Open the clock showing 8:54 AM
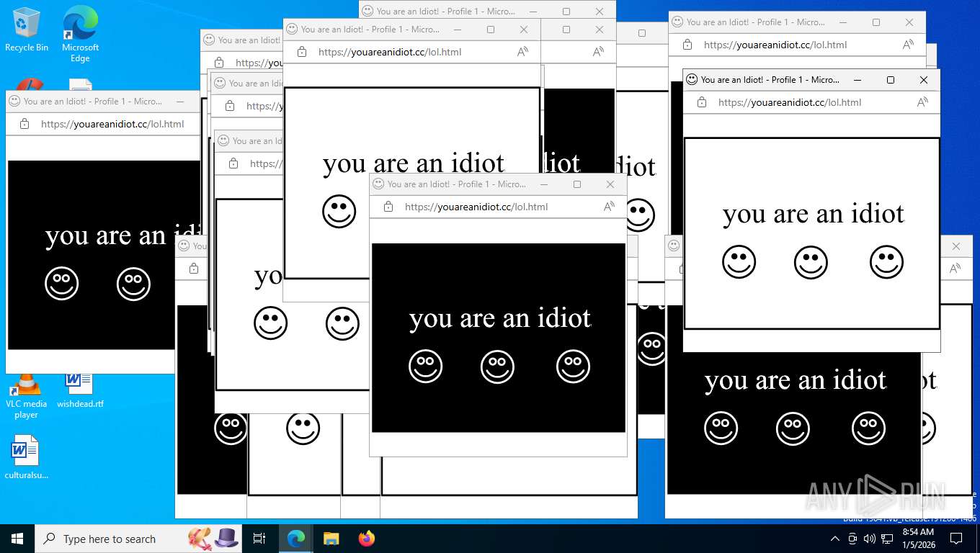Screen dimensions: 980x553 (x=917, y=539)
